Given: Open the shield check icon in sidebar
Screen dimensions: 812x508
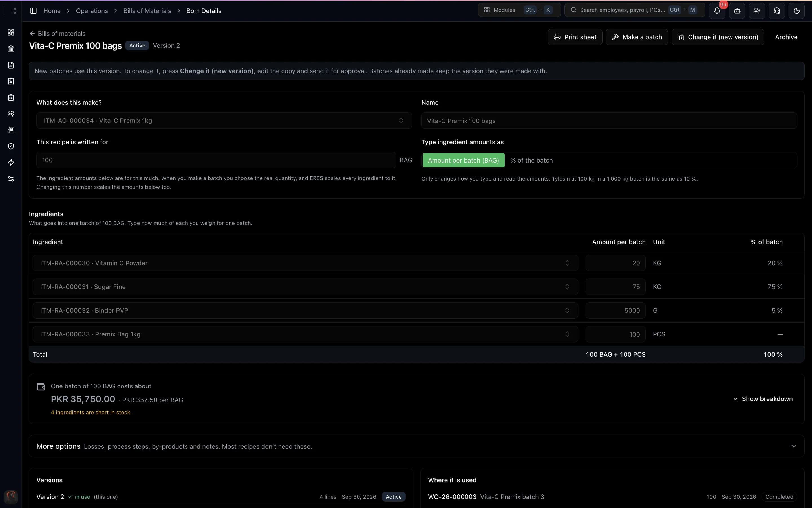Looking at the screenshot, I should coord(11,146).
